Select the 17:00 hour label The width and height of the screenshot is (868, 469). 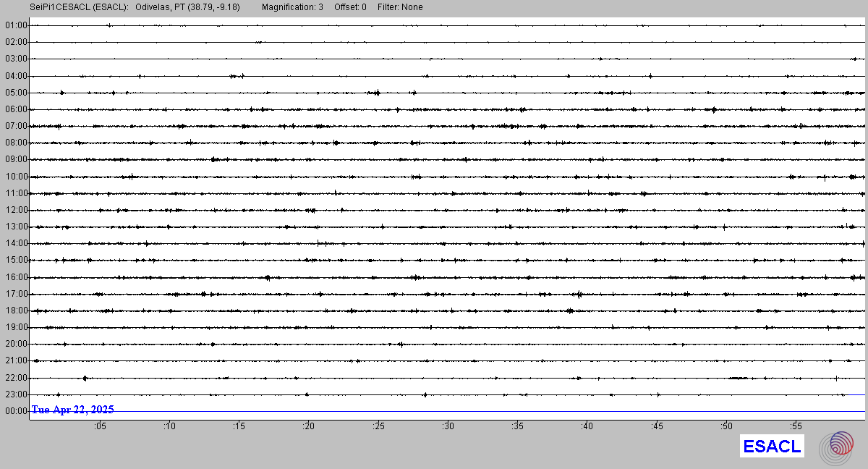click(16, 294)
